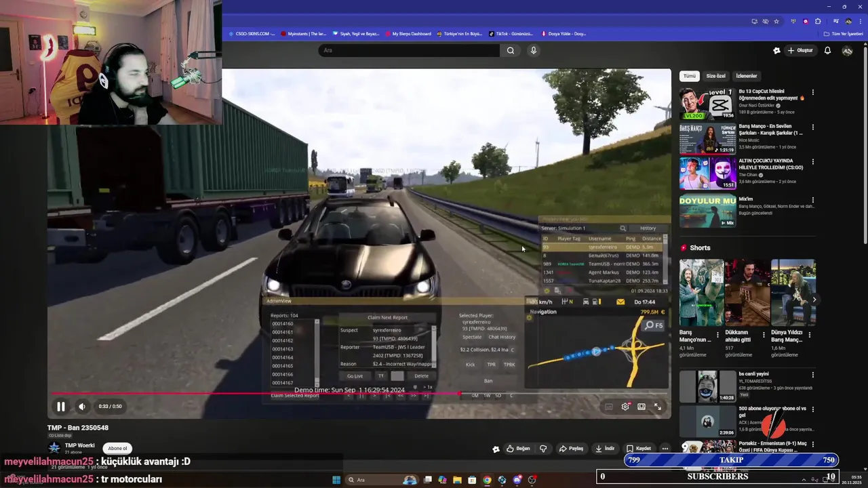Image resolution: width=868 pixels, height=488 pixels.
Task: Open File Explorer from taskbar
Action: [457, 480]
